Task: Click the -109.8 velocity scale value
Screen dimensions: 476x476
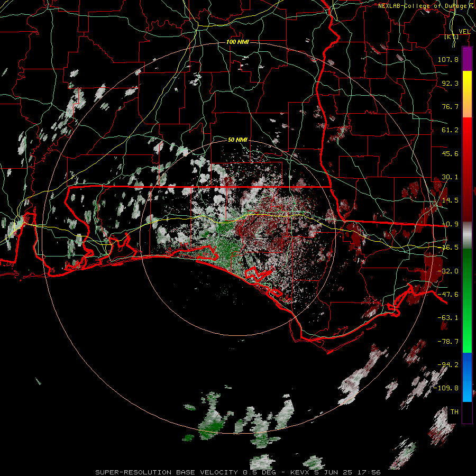Action: pos(446,388)
